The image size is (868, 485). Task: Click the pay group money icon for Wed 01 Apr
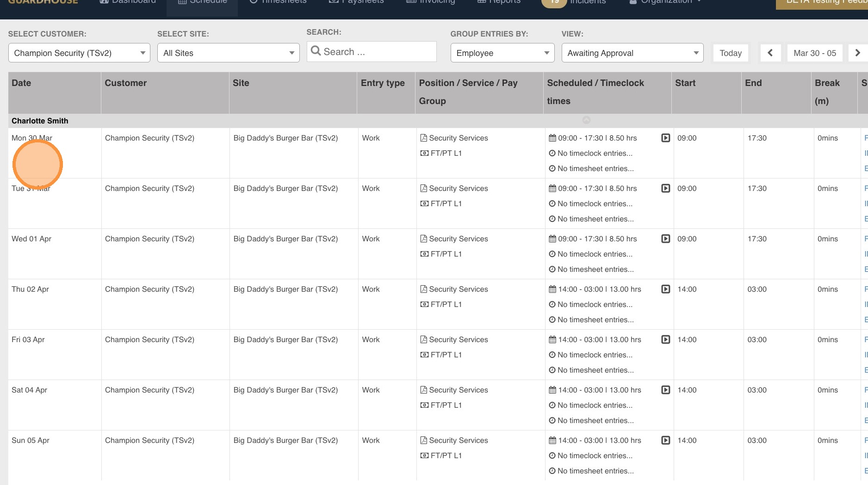[424, 254]
